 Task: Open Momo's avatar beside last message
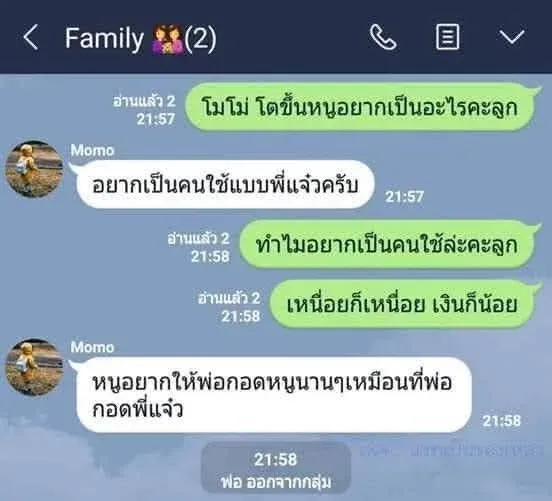click(34, 367)
